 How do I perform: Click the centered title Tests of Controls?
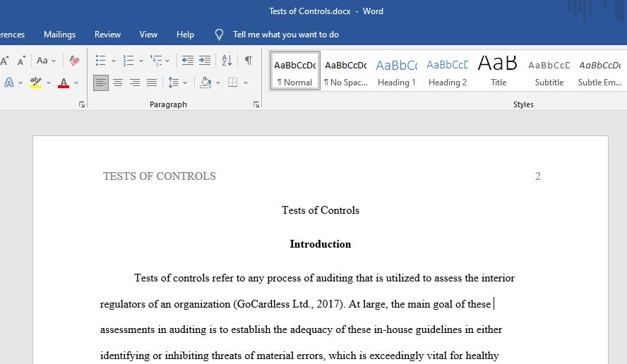coord(321,210)
